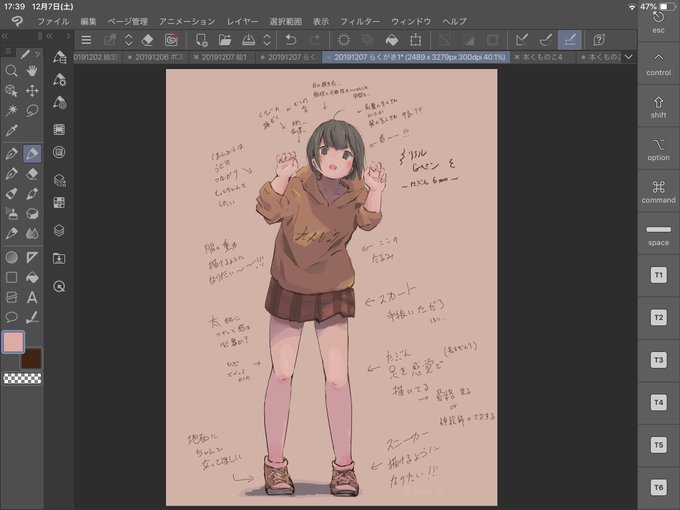
Task: Toggle the control modifier key
Action: pyautogui.click(x=658, y=63)
